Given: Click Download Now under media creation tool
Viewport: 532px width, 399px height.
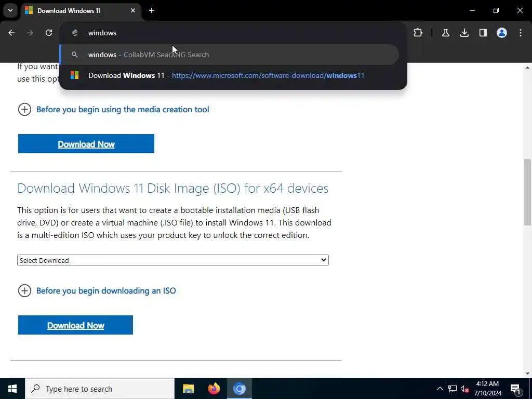Looking at the screenshot, I should (86, 144).
